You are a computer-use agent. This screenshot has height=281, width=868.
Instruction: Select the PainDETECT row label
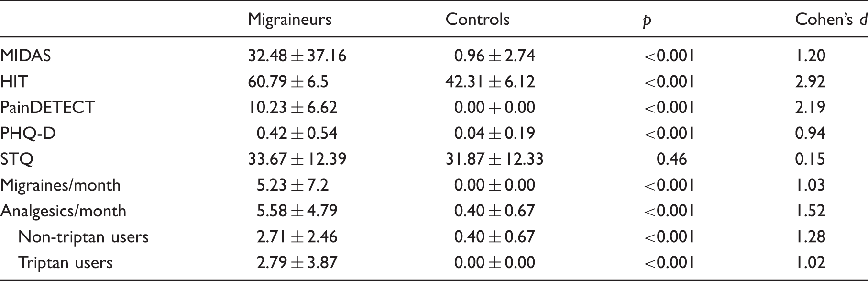coord(47,107)
